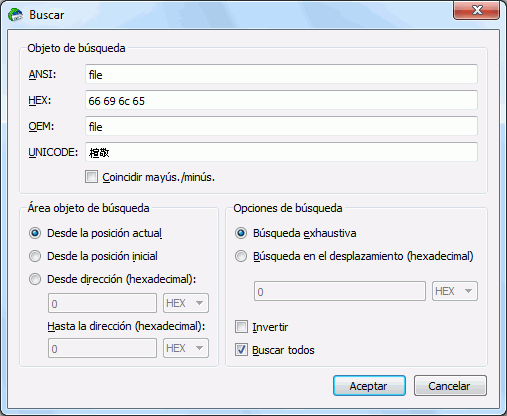Screen dimensions: 507x416
Task: Expand HEX dropdown for Hasta la dirección
Action: point(186,348)
